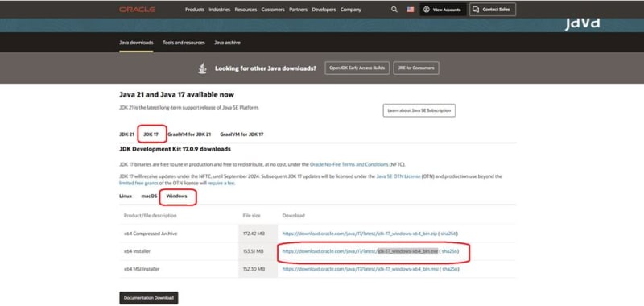This screenshot has width=644, height=306.
Task: Switch to the Java downloads tab
Action: [x=136, y=43]
